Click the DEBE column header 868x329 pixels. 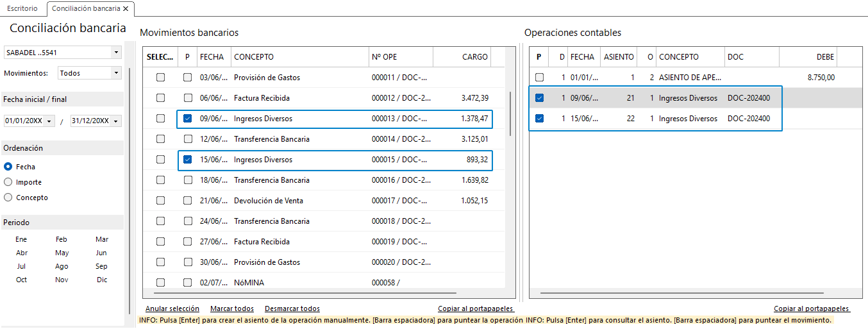[x=808, y=57]
